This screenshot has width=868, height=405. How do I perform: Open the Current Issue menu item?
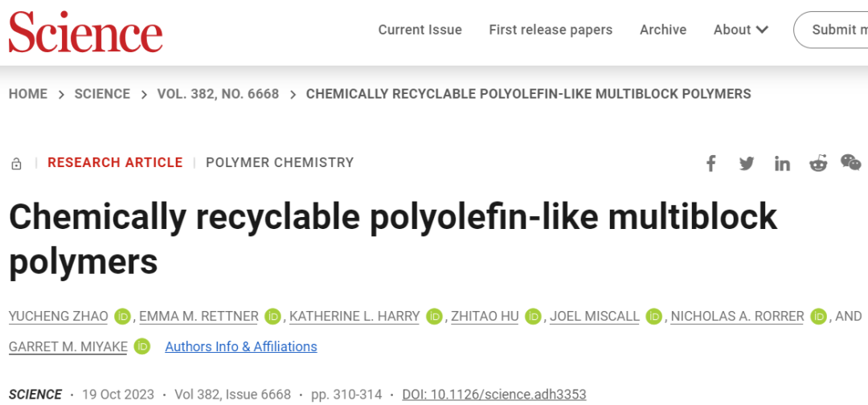pos(420,30)
